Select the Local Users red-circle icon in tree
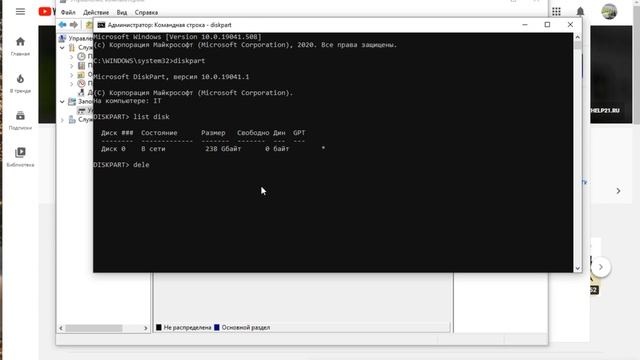Image resolution: width=640 pixels, height=360 pixels. (81, 83)
